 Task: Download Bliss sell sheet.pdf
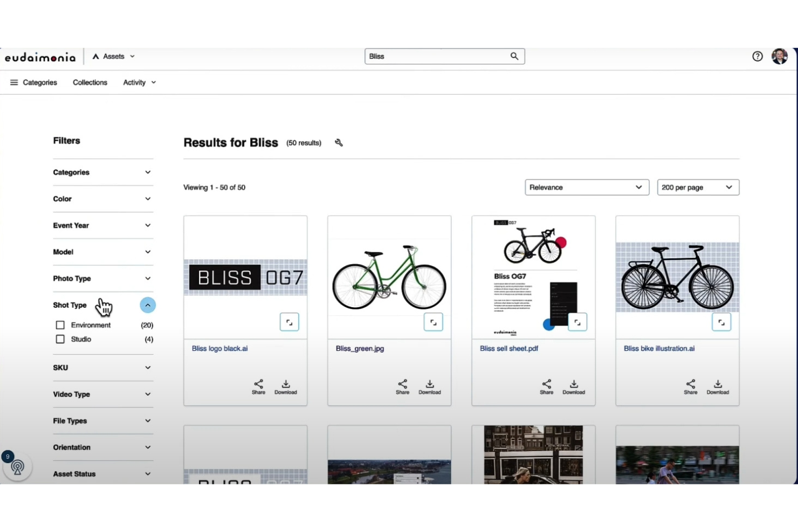click(574, 387)
